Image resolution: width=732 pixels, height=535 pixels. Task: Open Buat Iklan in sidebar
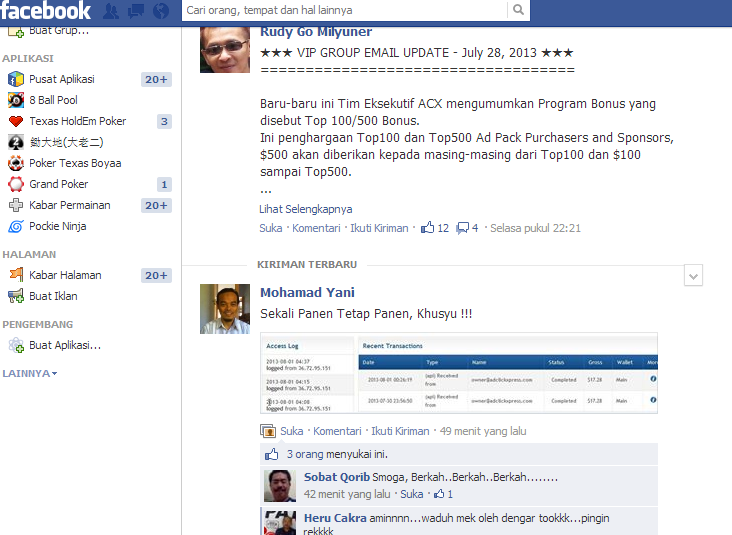[x=53, y=296]
